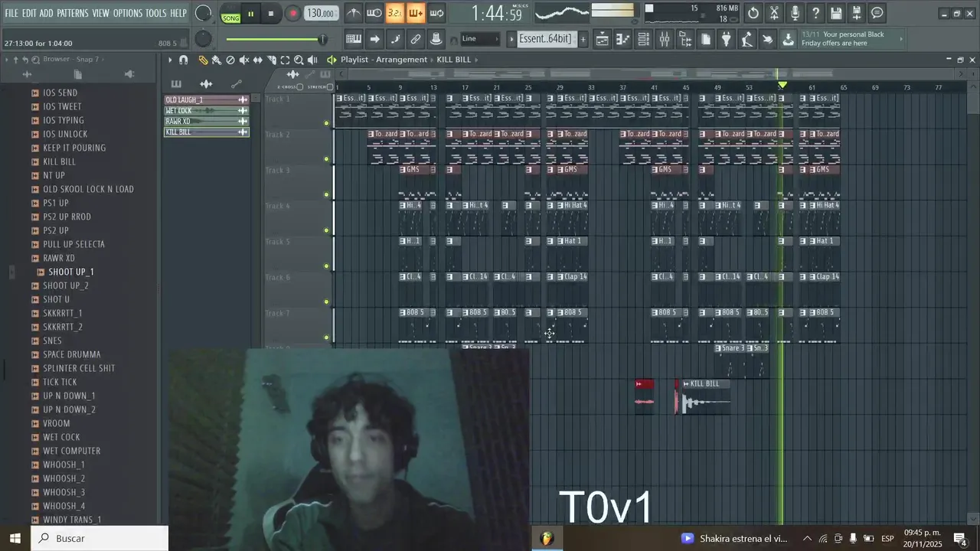Viewport: 980px width, 551px height.
Task: Open the EDIT menu
Action: [29, 13]
